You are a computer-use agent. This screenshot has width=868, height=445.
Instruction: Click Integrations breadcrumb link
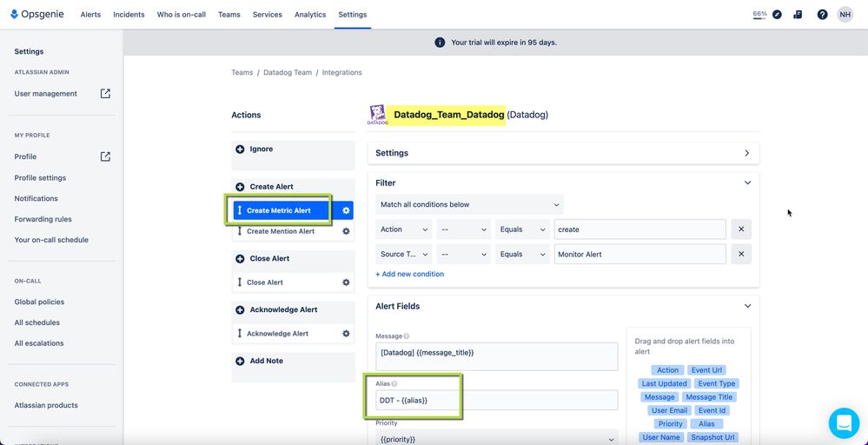342,72
